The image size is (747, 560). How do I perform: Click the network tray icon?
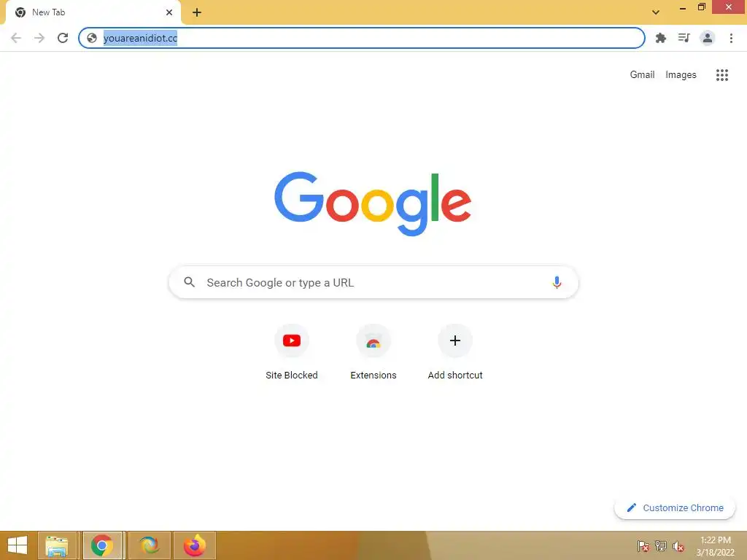(x=660, y=545)
